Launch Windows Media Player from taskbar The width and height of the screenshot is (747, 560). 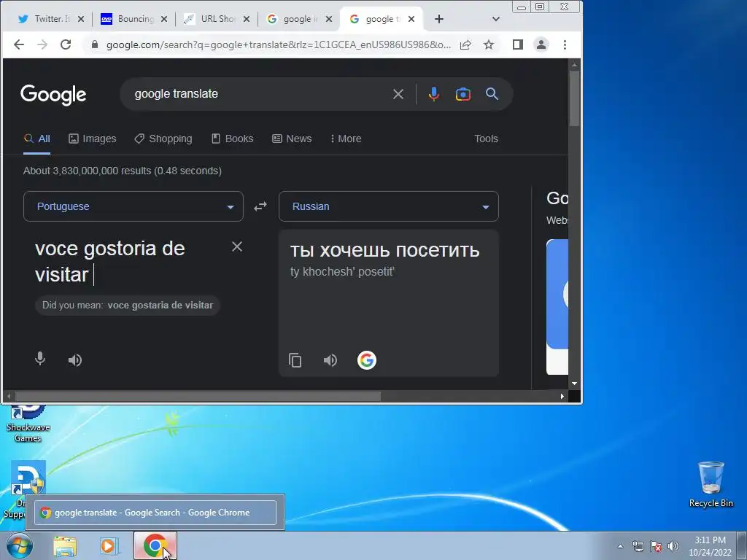coord(108,546)
